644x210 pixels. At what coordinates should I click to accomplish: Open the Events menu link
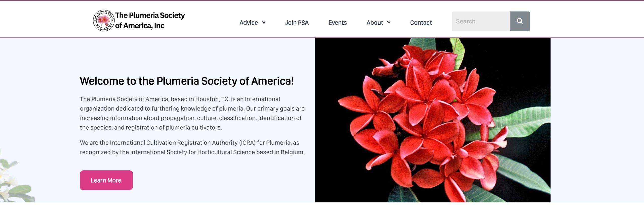[338, 23]
